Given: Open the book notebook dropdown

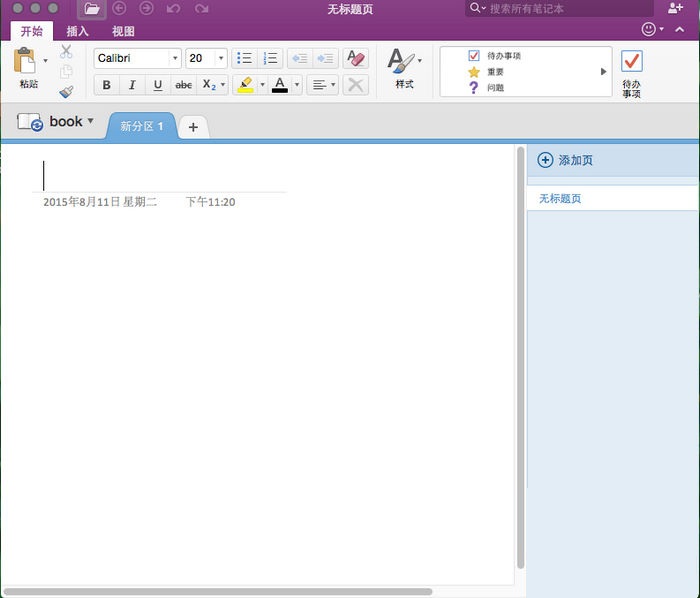Looking at the screenshot, I should pos(71,121).
